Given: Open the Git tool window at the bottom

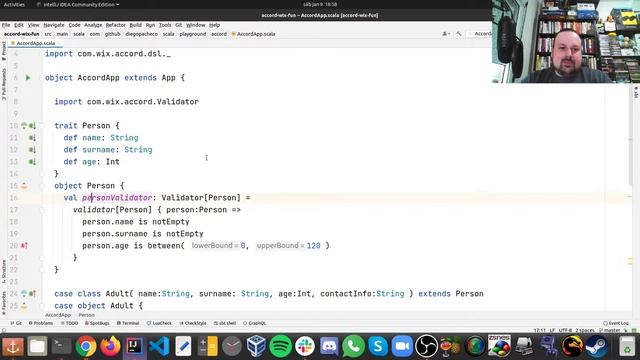Looking at the screenshot, I should 16,323.
